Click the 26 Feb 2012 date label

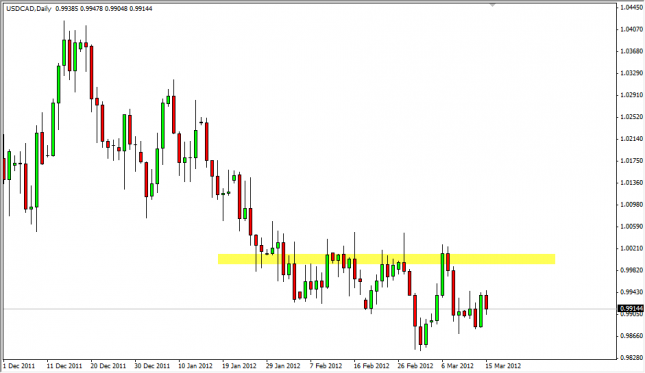pos(415,366)
